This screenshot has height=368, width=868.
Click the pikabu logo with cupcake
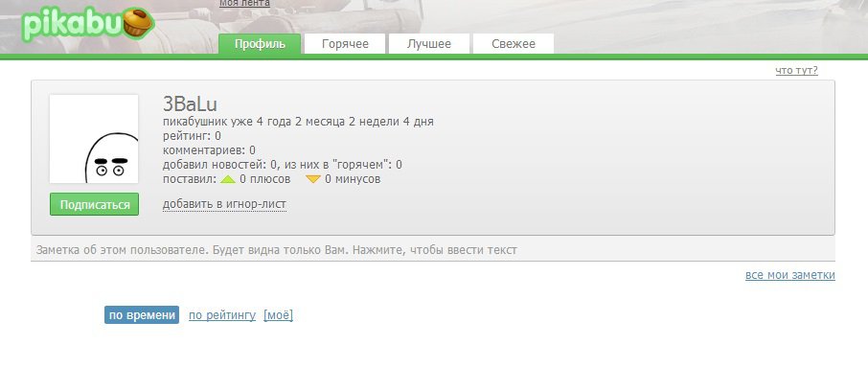(88, 24)
